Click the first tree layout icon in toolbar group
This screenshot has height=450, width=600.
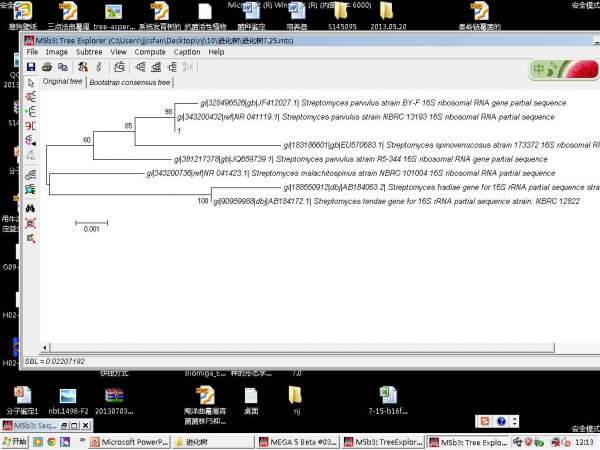coord(140,67)
